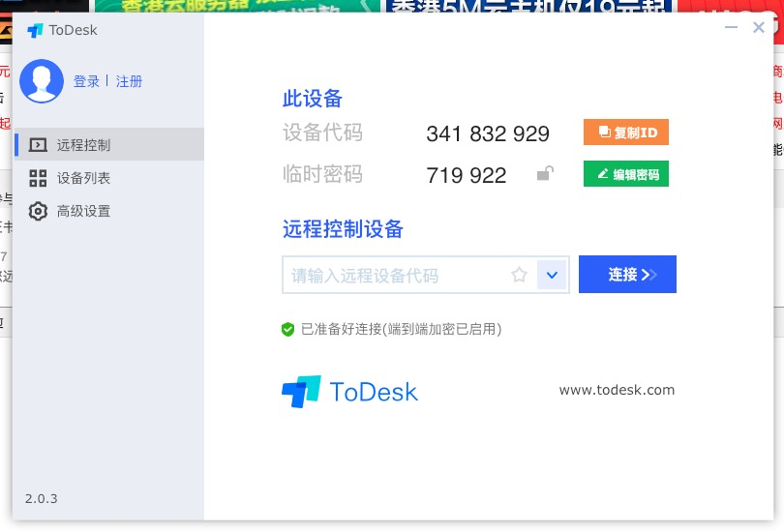Click the green shield status icon
Image resolution: width=784 pixels, height=532 pixels.
pos(287,329)
